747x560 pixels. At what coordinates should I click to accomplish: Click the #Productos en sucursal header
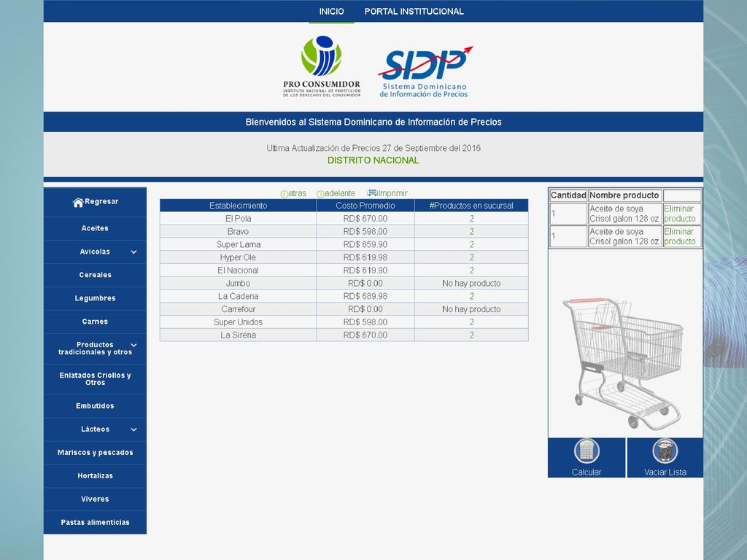pos(471,206)
